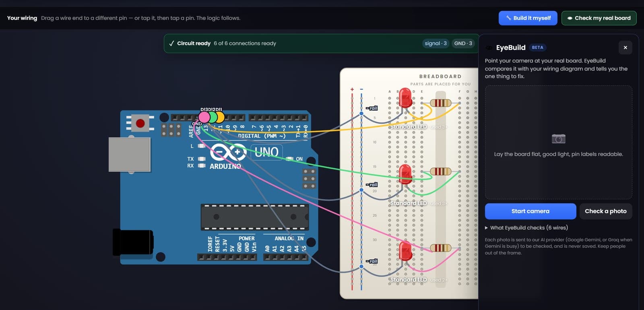
Task: Click the BREADBOARD title text
Action: click(440, 76)
